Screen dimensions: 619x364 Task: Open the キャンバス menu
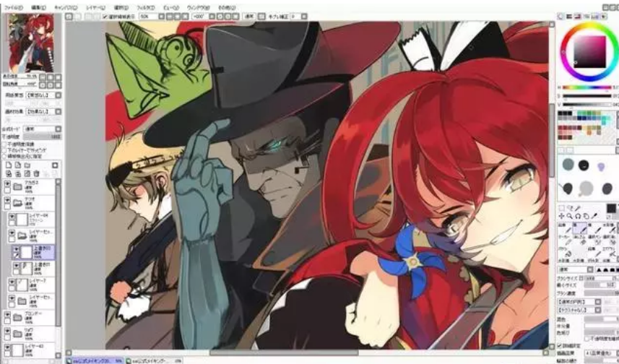tap(66, 7)
